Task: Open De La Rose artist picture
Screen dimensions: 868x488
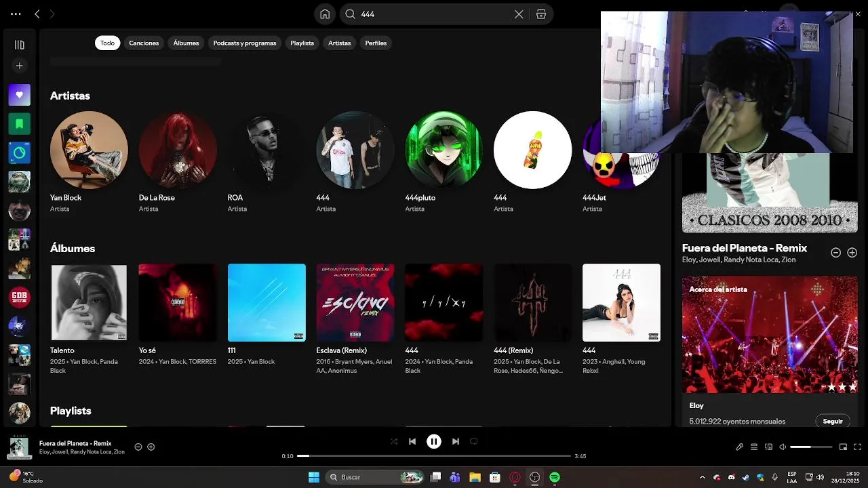Action: click(178, 150)
